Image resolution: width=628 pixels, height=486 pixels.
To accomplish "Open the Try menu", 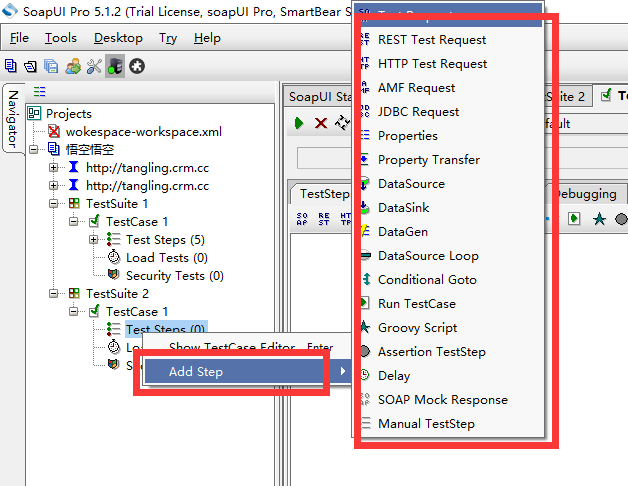I will pos(168,38).
